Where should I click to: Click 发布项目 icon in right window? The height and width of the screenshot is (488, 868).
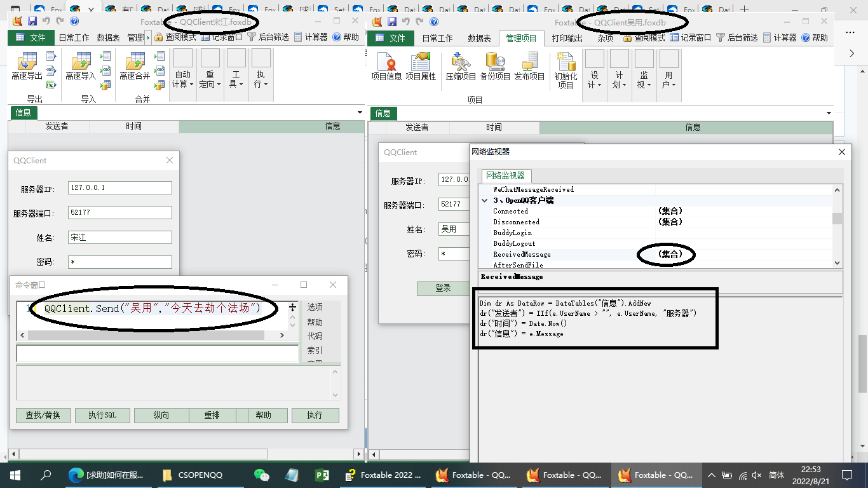tap(529, 67)
